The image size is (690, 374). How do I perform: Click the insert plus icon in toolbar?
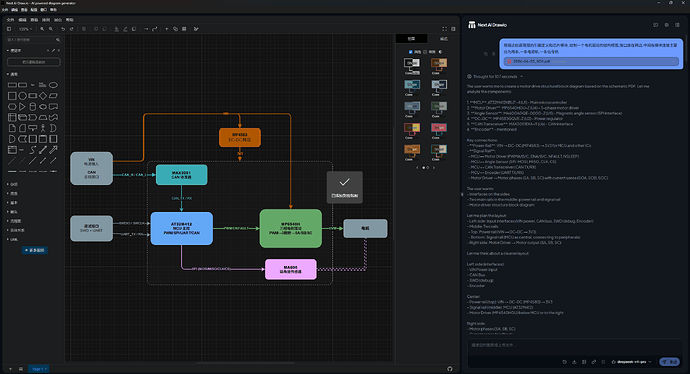[166, 29]
